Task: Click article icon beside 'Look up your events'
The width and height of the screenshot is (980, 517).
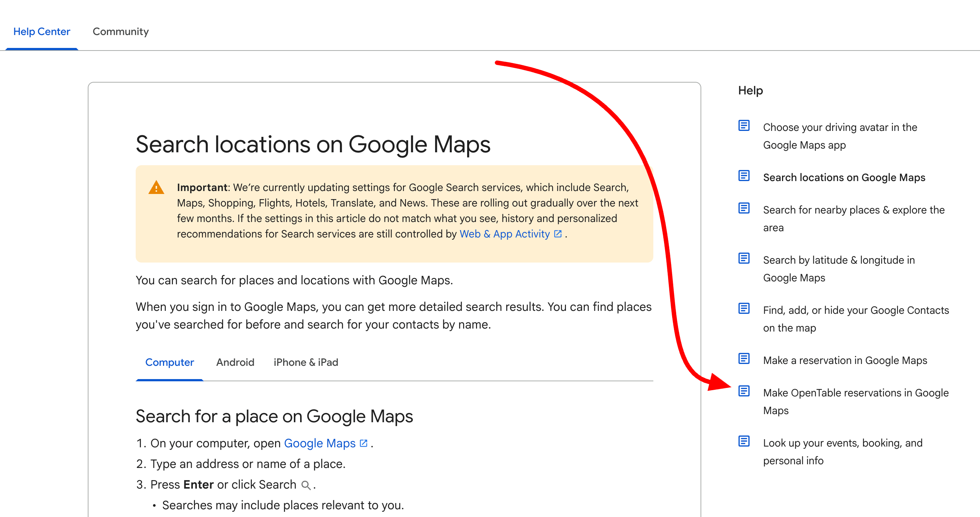Action: coord(744,441)
